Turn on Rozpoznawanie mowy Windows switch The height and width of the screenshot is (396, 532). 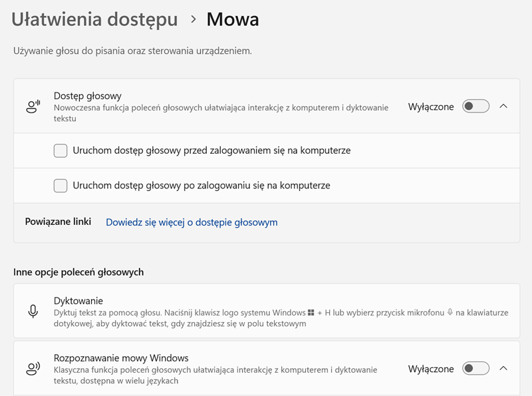[x=475, y=369]
